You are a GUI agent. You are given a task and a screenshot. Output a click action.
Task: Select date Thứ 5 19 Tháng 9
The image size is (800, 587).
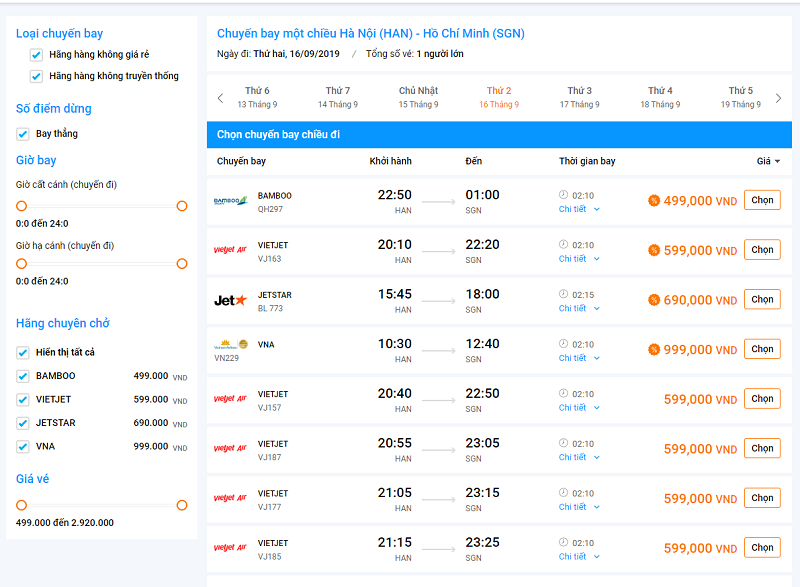tap(741, 97)
